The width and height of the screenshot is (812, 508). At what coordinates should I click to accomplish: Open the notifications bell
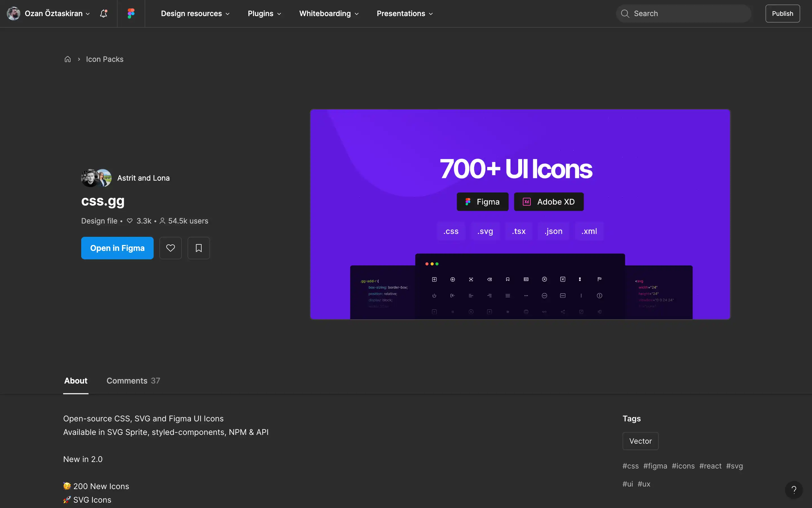(104, 14)
